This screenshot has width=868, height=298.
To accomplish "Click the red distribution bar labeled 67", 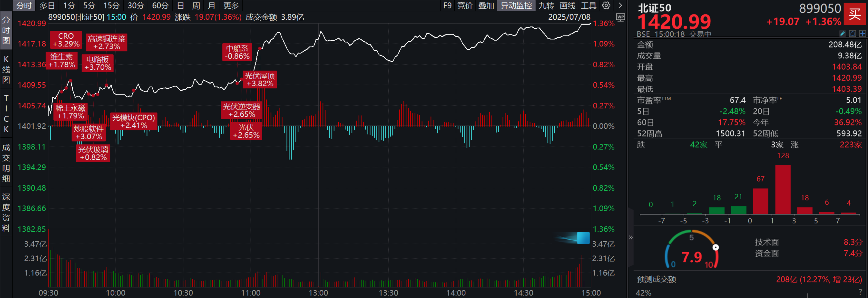I will 761,201.
